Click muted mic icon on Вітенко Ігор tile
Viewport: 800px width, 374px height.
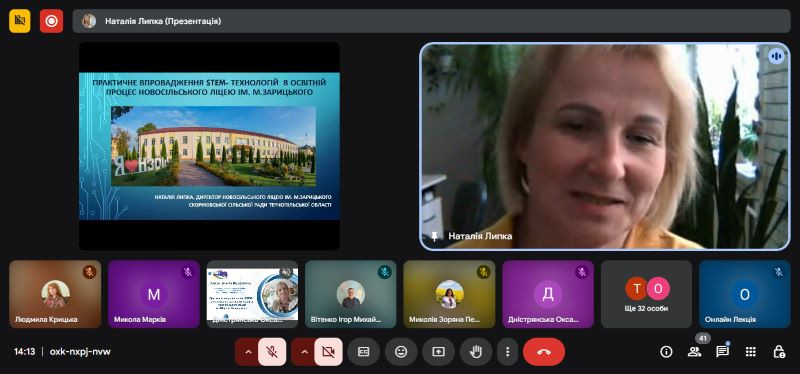pyautogui.click(x=385, y=272)
